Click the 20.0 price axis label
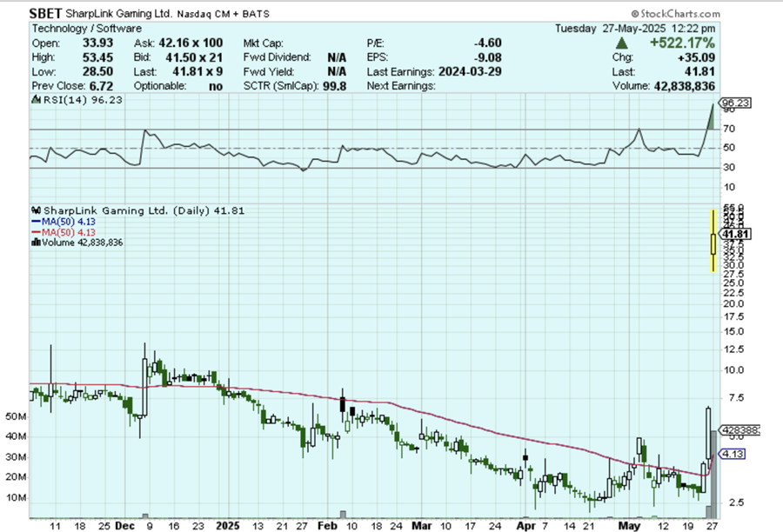 click(734, 304)
